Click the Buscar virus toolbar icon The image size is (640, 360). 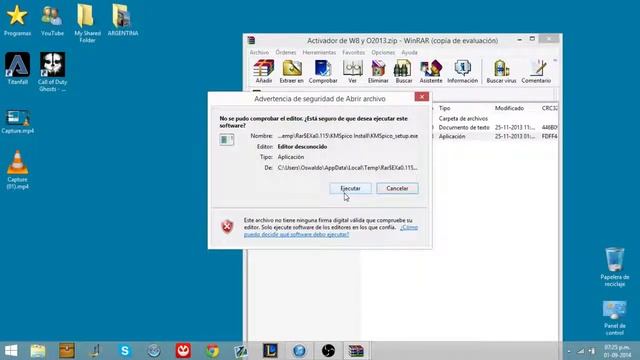click(x=501, y=71)
